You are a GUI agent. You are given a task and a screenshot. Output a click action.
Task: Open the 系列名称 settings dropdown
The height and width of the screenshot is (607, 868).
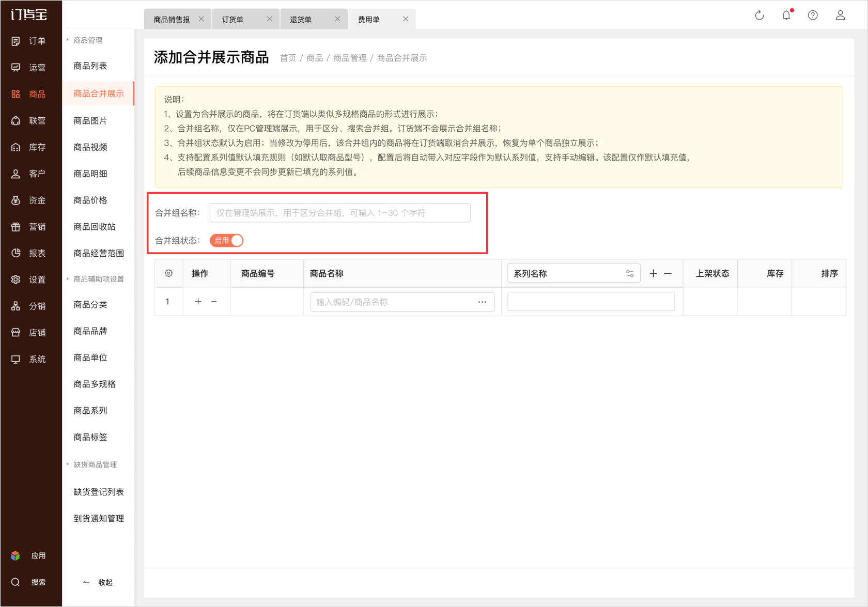[x=630, y=273]
